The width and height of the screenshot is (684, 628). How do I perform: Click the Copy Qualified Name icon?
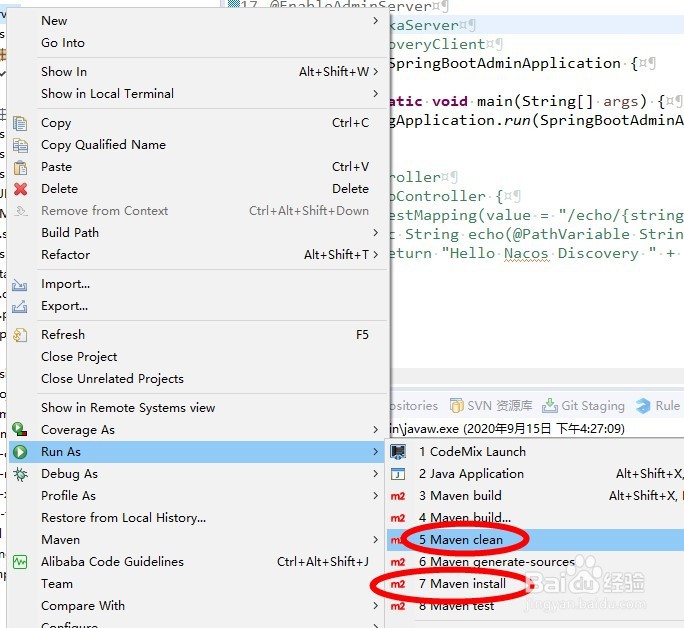click(20, 145)
